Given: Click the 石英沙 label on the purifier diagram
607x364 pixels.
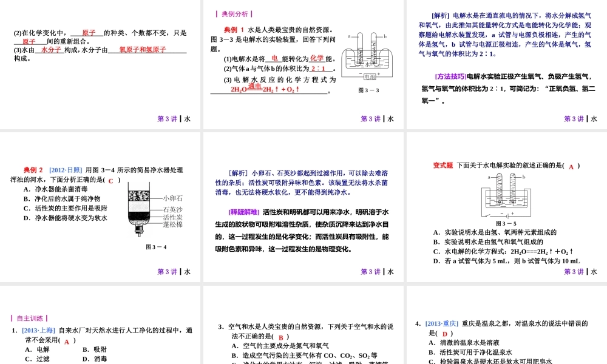Looking at the screenshot, I should (x=172, y=210).
